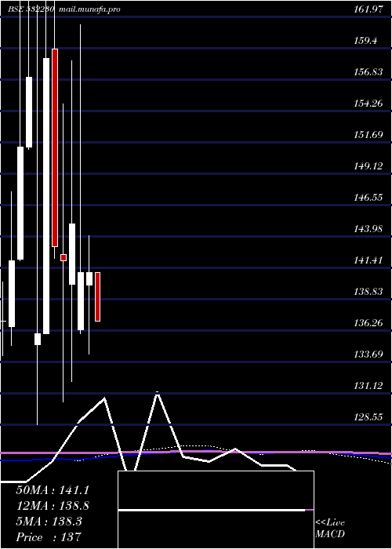Image resolution: width=392 pixels, height=549 pixels.
Task: Click the 149.12 price axis label
Action: [368, 166]
